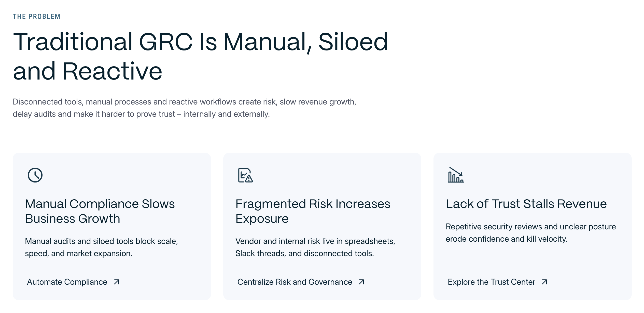Open the Automate Compliance link
Screen dimensions: 644x313
pyautogui.click(x=67, y=282)
